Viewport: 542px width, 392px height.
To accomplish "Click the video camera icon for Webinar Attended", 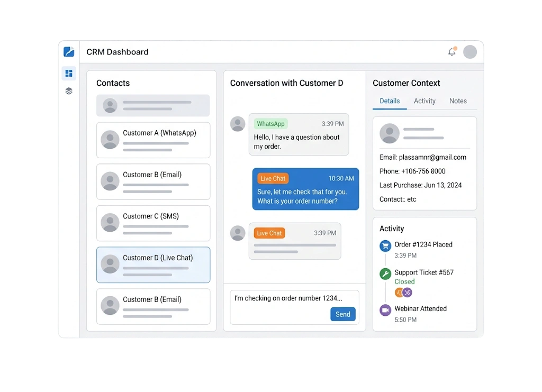I will pos(385,310).
